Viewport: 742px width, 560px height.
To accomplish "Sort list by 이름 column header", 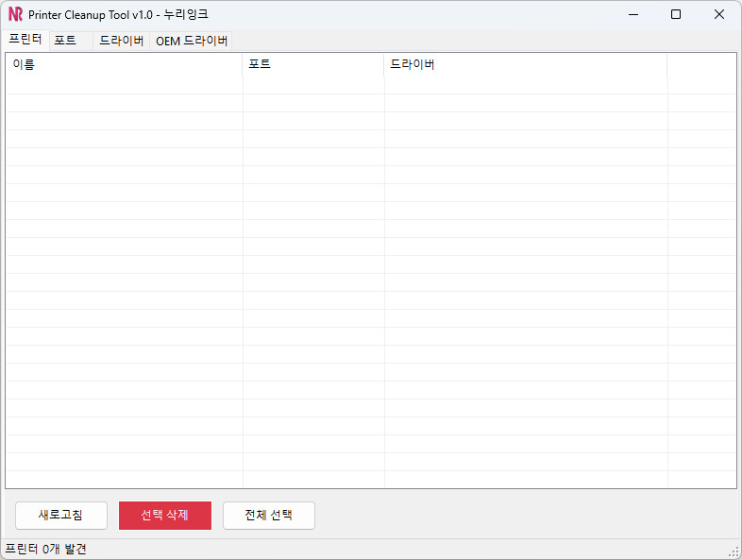I will pos(123,64).
